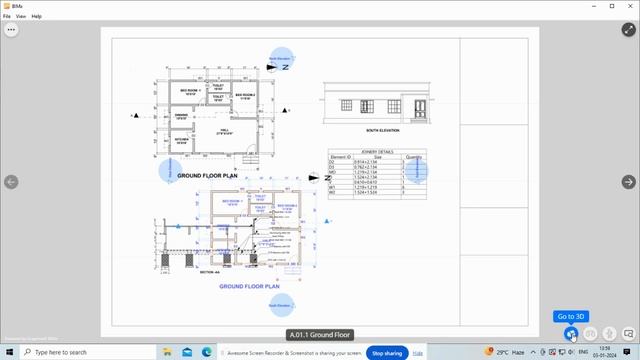Click the JOINERY DETAILS table header
The height and width of the screenshot is (360, 640).
click(x=377, y=151)
